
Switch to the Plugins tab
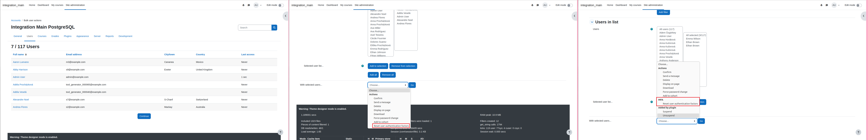click(x=67, y=36)
